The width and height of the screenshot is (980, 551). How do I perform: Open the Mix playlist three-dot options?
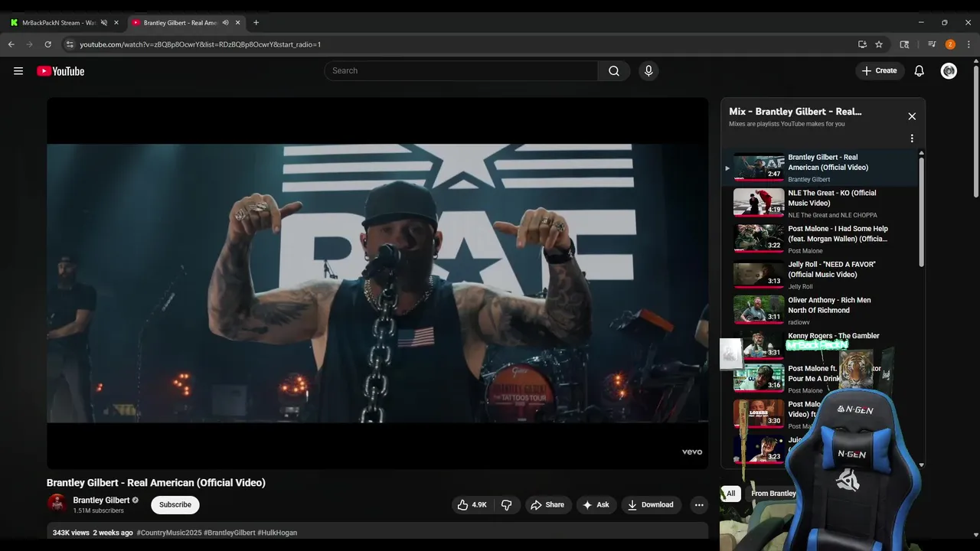(912, 139)
